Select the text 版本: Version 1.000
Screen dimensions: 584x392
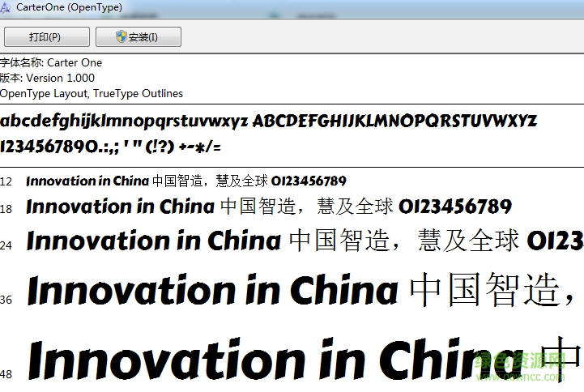pyautogui.click(x=47, y=78)
